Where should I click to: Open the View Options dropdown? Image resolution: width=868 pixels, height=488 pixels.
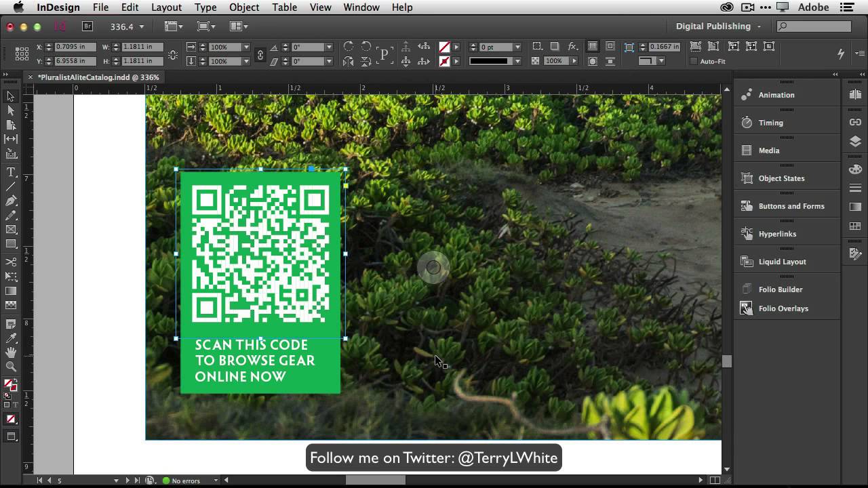[x=174, y=26]
